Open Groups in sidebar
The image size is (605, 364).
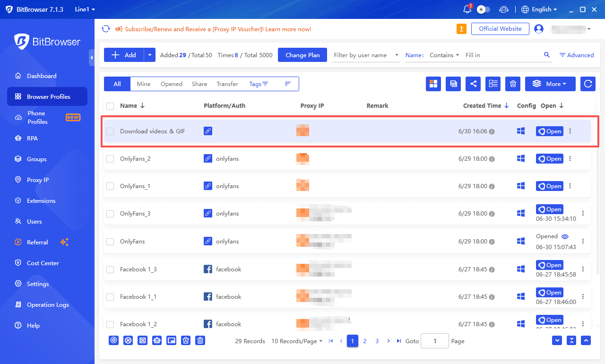(37, 159)
